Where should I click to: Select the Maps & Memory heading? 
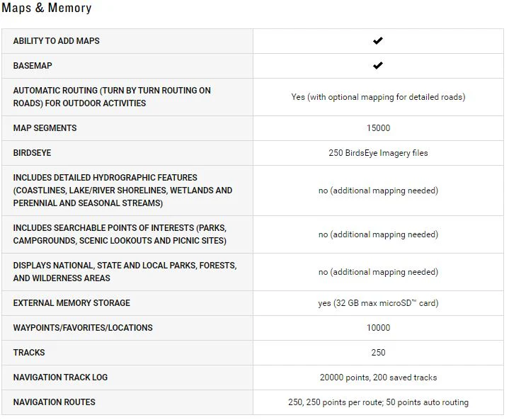[x=47, y=8]
